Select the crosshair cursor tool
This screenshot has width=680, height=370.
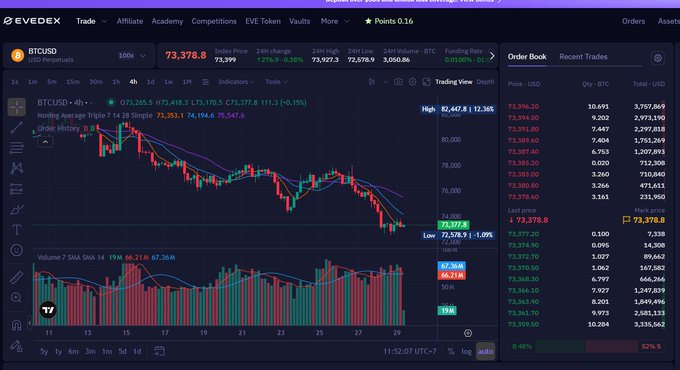click(16, 107)
